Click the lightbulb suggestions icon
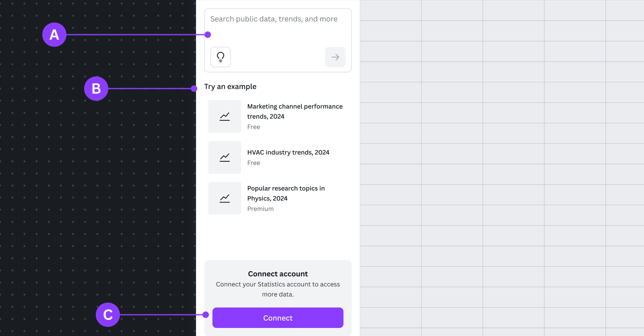Viewport: 644px width, 336px height. [221, 57]
